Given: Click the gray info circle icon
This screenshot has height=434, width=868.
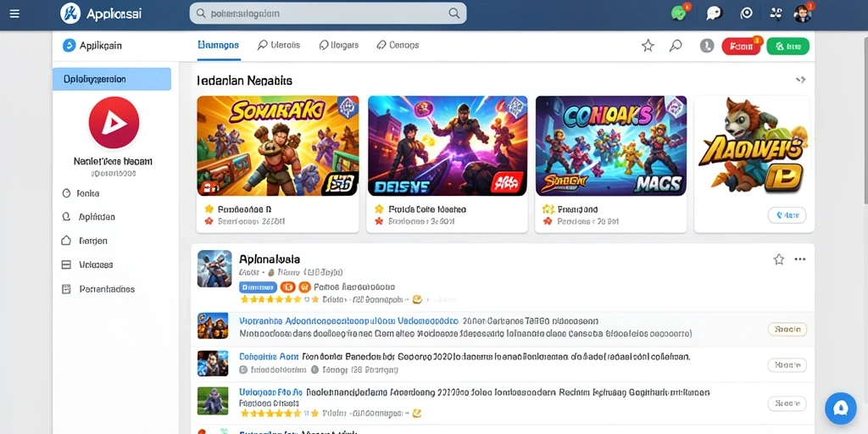Looking at the screenshot, I should 707,46.
